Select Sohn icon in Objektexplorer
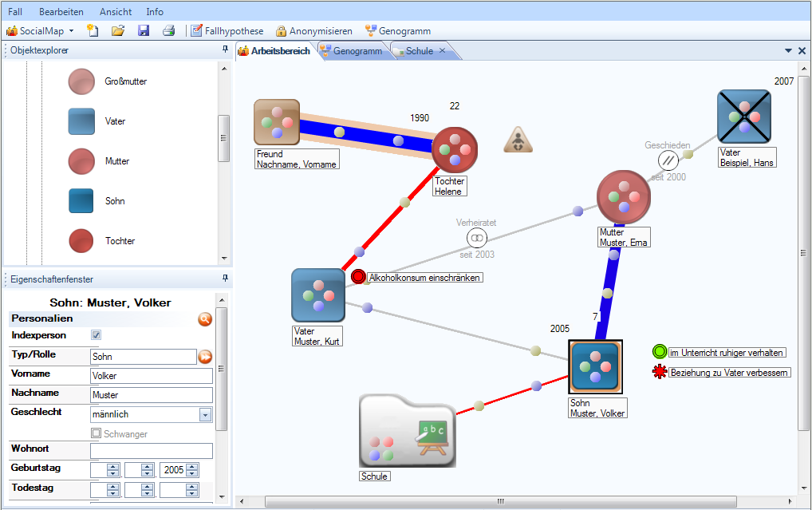The width and height of the screenshot is (812, 510). [81, 201]
